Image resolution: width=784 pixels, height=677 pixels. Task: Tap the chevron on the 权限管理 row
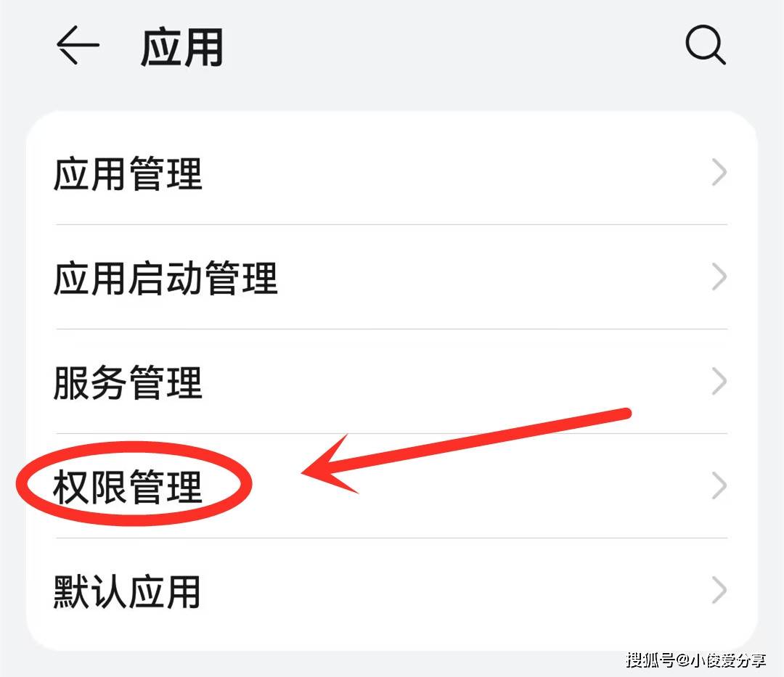tap(719, 486)
